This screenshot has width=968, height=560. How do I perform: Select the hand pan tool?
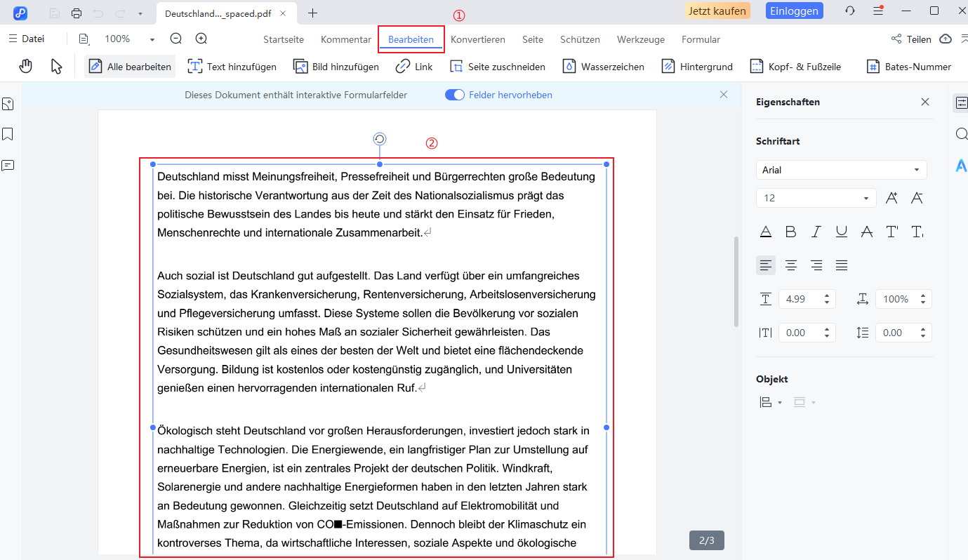click(x=26, y=67)
